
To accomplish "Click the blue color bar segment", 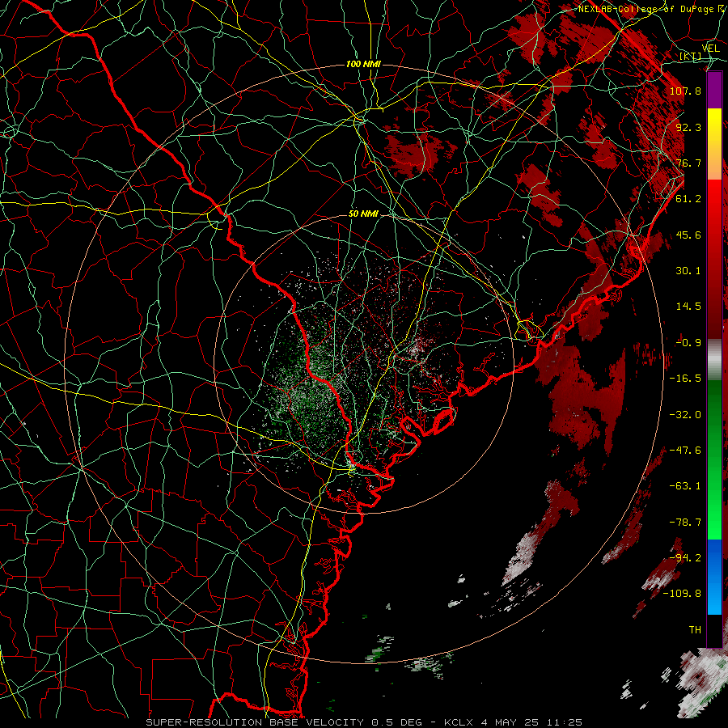I will click(714, 577).
